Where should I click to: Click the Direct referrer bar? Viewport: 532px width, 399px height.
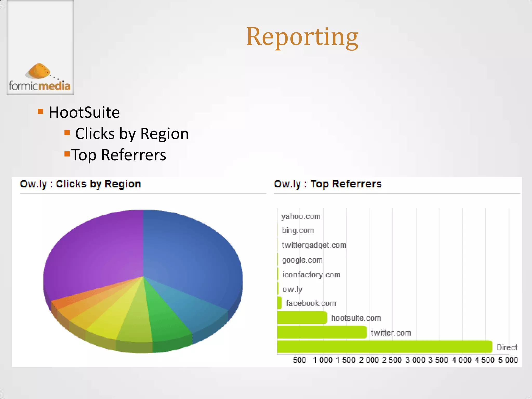tap(385, 347)
